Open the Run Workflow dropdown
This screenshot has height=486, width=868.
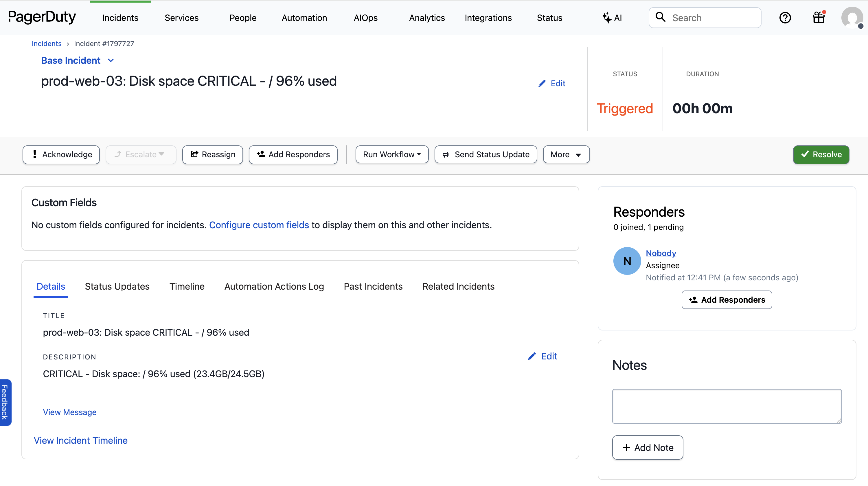click(391, 154)
